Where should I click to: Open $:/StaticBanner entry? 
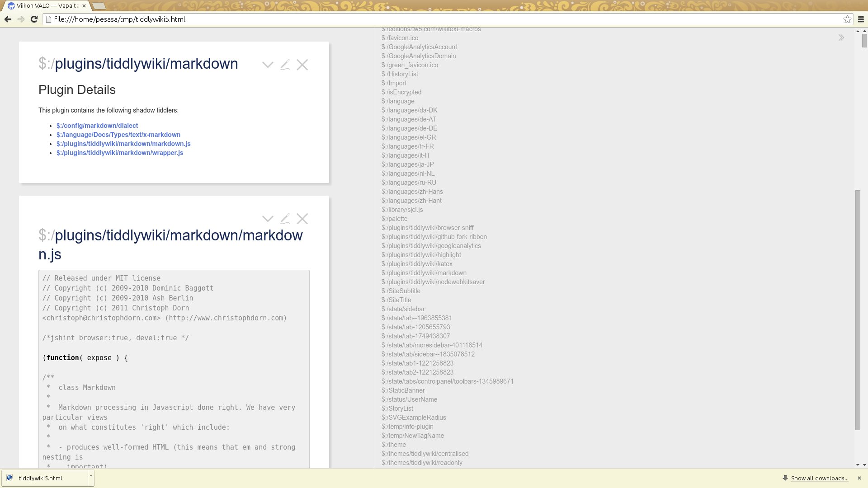pos(403,390)
